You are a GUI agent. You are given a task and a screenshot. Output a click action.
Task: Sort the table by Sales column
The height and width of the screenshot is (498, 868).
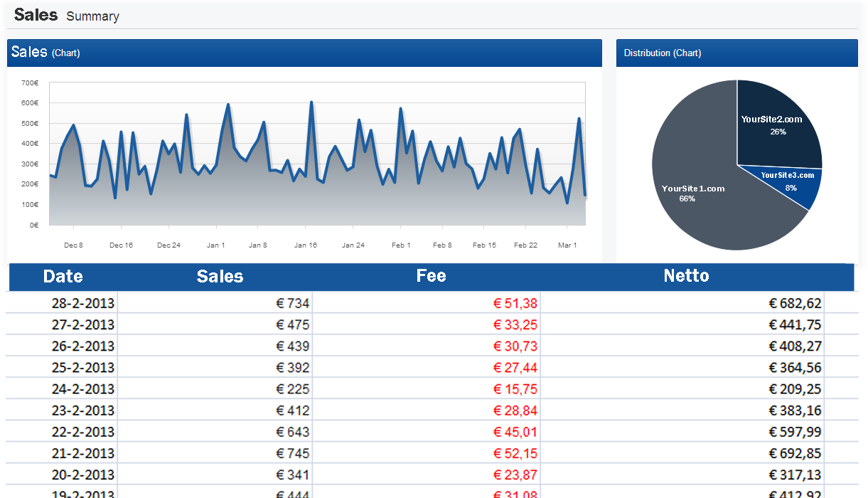(x=219, y=277)
